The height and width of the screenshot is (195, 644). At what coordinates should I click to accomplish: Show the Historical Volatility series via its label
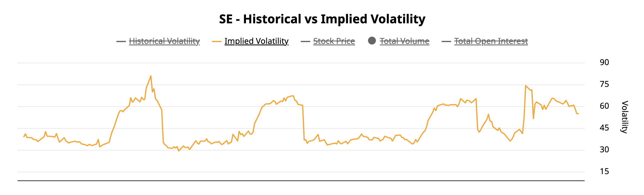click(x=164, y=41)
